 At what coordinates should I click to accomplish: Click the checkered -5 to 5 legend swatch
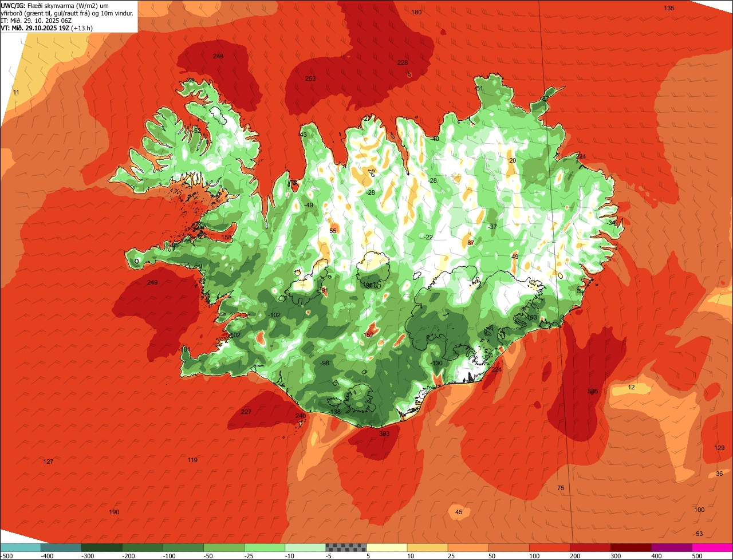(x=346, y=547)
